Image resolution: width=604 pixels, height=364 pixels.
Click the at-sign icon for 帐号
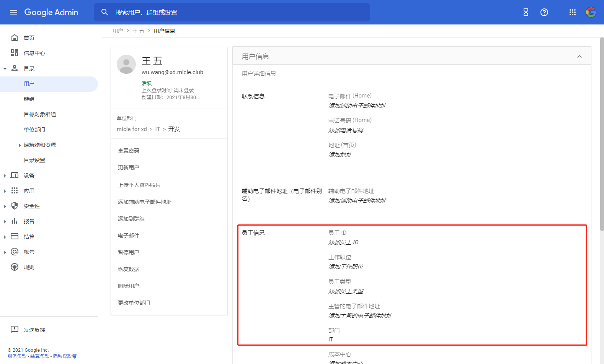(15, 252)
